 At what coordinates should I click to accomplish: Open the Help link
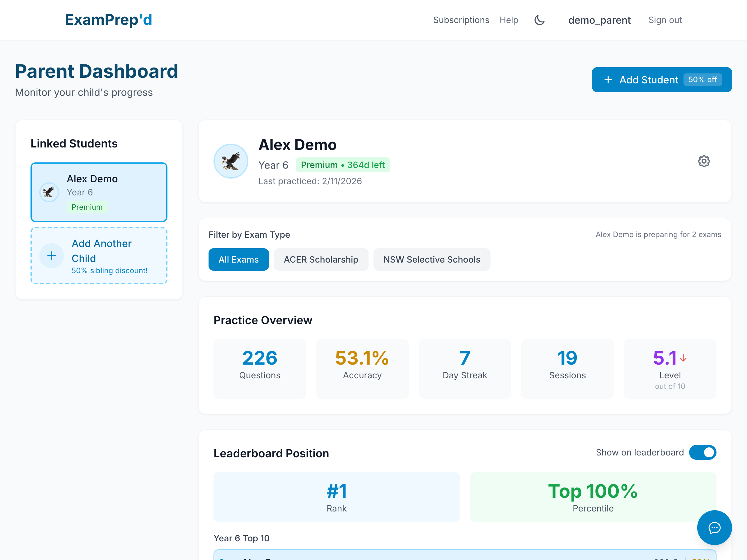click(x=509, y=20)
